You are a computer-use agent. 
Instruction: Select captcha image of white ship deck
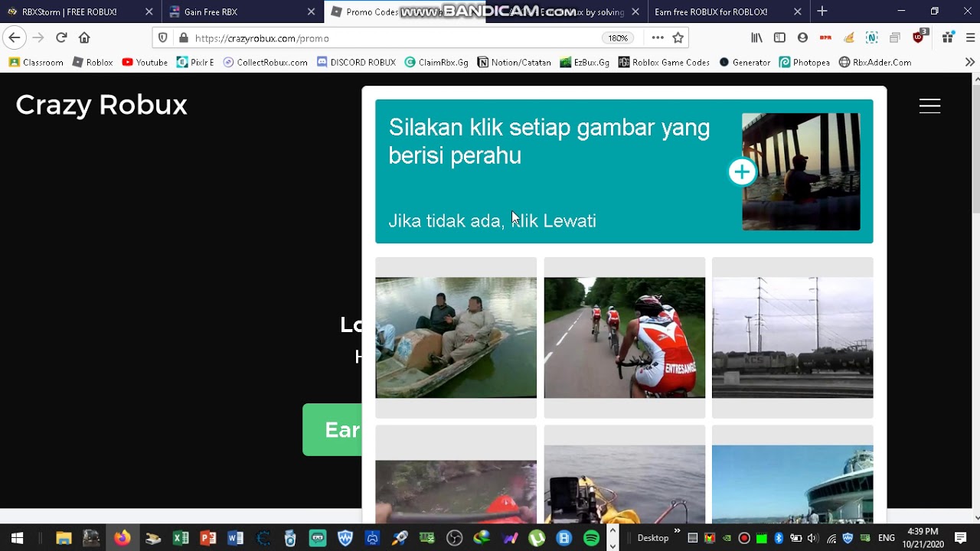tap(792, 474)
